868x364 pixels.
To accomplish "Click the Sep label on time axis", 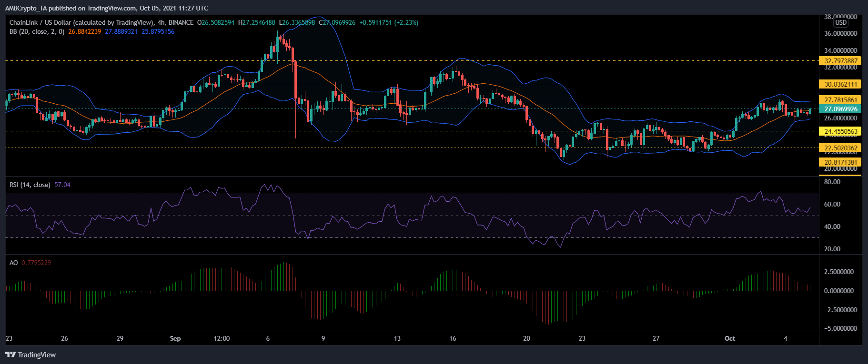I will (x=175, y=338).
